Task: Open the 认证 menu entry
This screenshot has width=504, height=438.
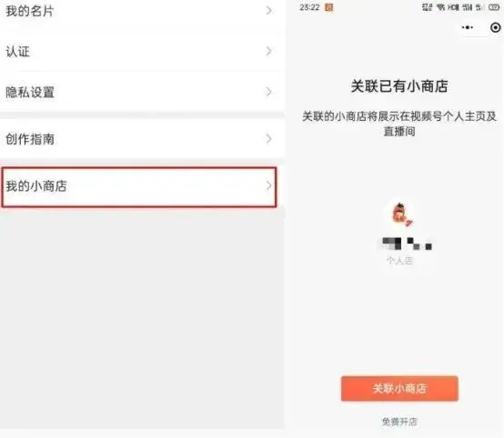Action: (x=139, y=51)
